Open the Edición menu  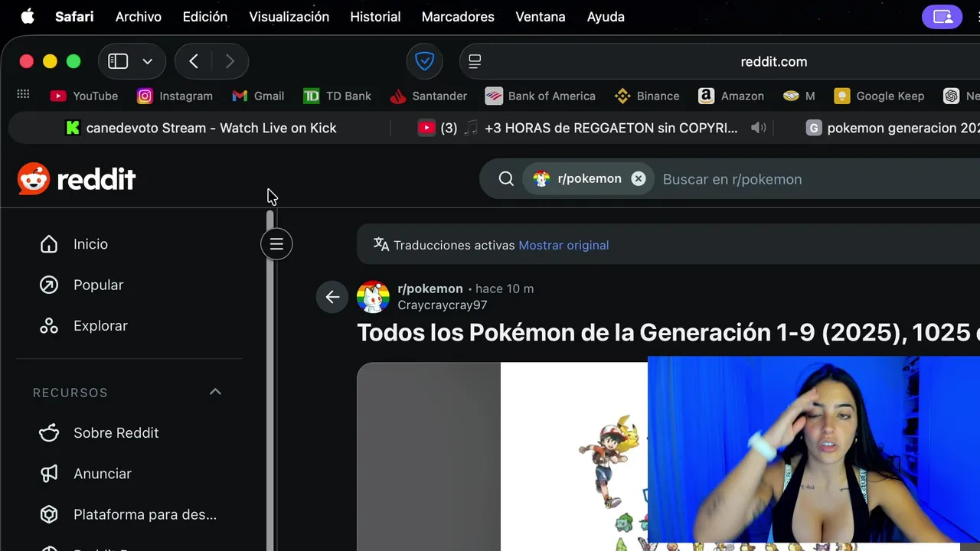point(205,16)
